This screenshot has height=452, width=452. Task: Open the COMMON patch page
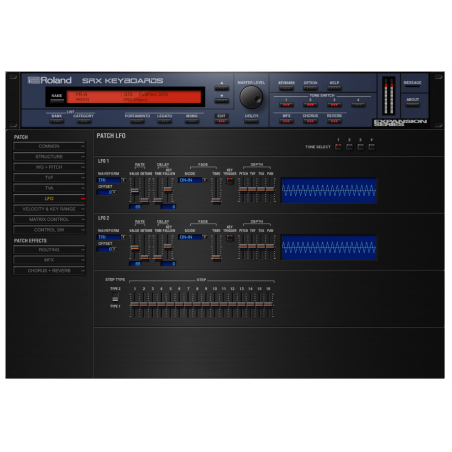click(49, 146)
